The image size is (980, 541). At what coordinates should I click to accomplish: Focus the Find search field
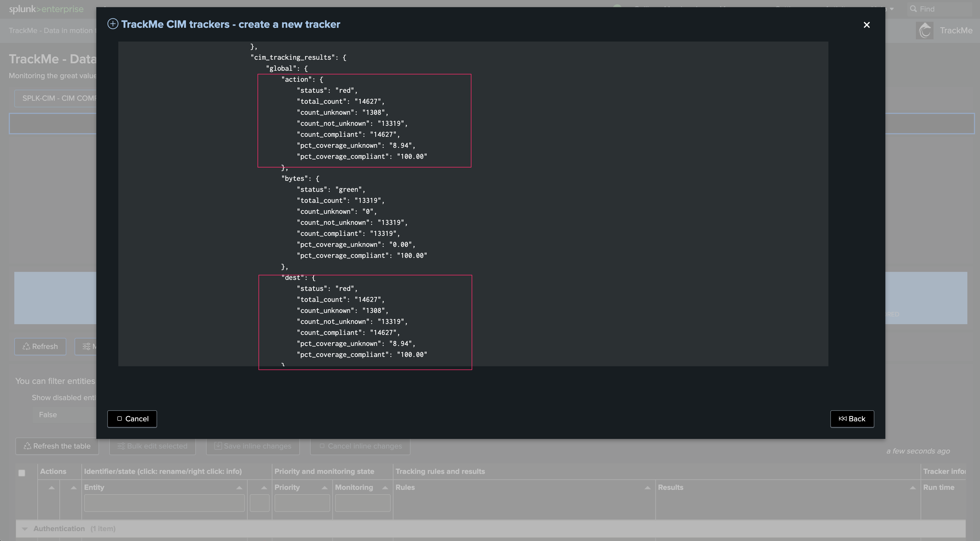940,9
